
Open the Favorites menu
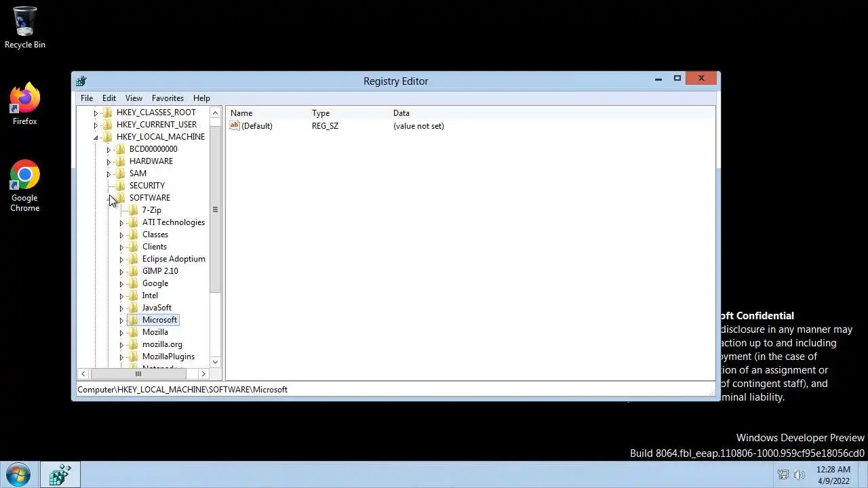click(167, 98)
